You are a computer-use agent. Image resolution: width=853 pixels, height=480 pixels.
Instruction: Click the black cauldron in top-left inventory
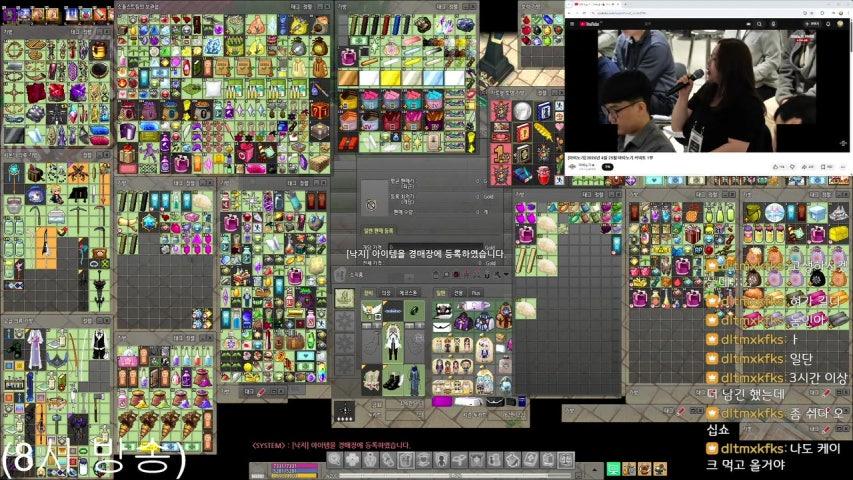pos(99,70)
